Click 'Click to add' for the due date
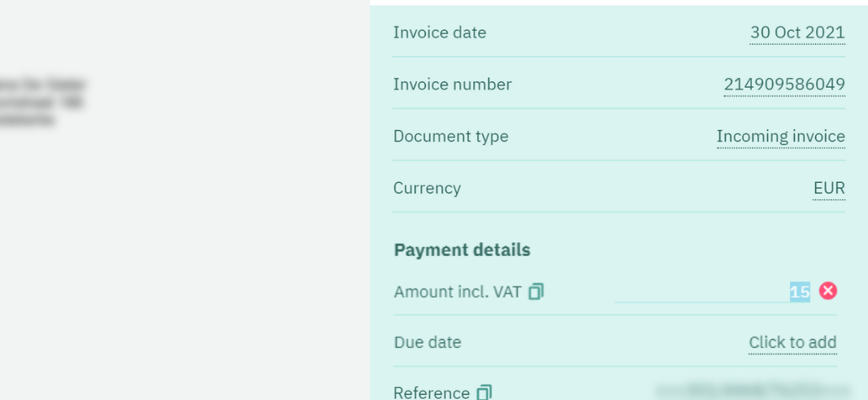The height and width of the screenshot is (400, 868). (792, 343)
